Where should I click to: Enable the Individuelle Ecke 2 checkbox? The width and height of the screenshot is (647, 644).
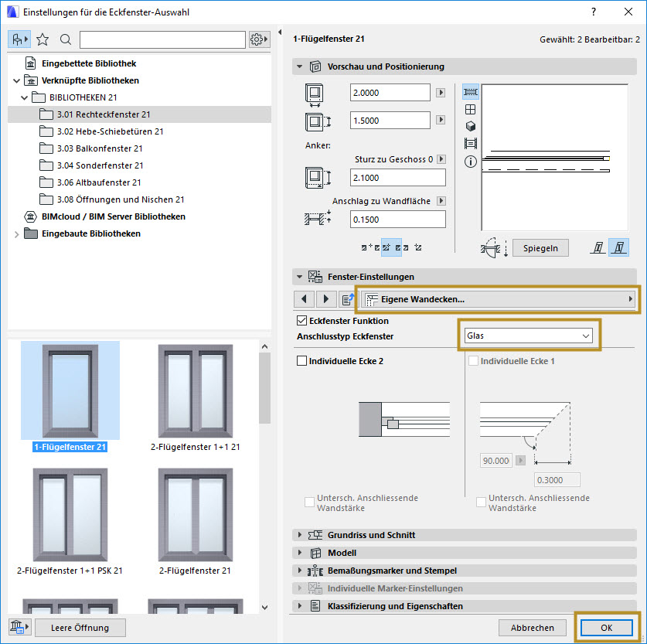coord(301,361)
